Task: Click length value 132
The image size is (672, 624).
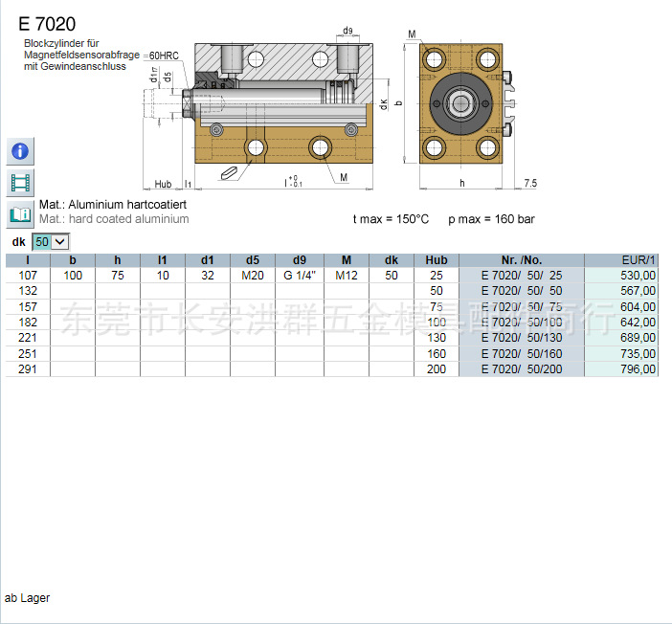Action: [28, 291]
